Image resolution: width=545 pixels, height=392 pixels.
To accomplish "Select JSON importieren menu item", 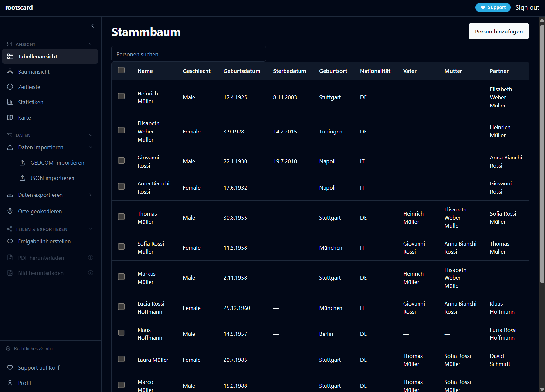I will coord(52,178).
